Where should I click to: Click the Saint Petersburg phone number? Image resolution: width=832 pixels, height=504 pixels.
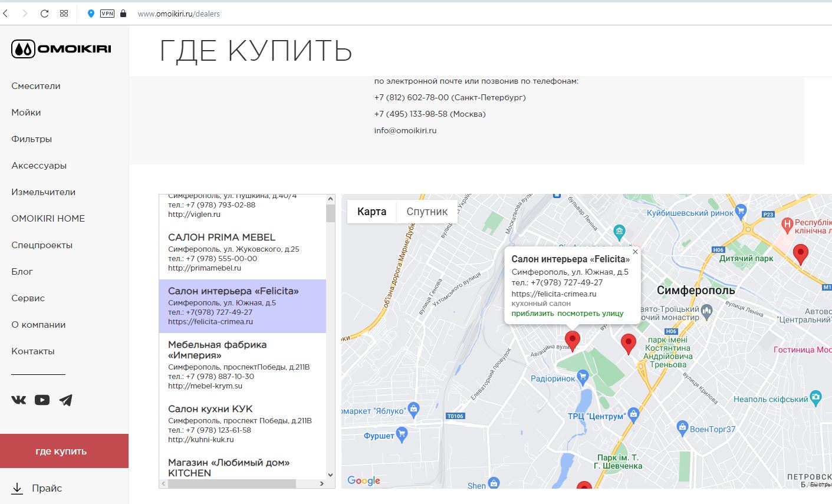coord(450,98)
